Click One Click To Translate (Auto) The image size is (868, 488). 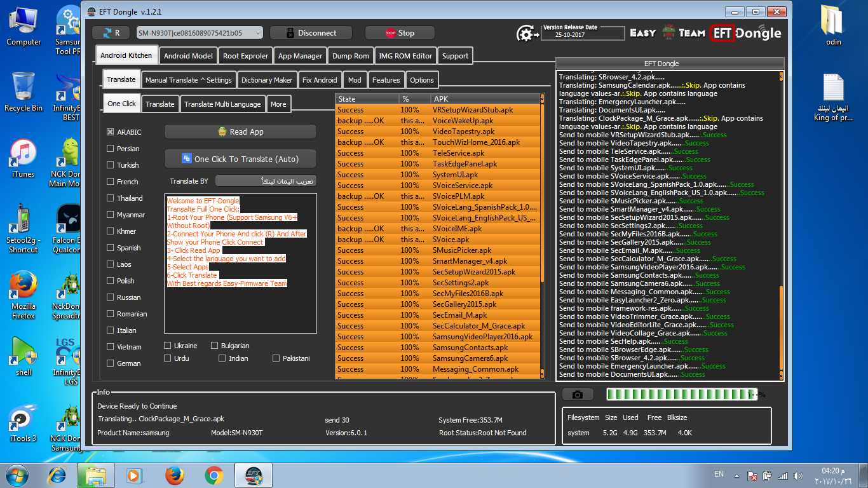coord(240,159)
